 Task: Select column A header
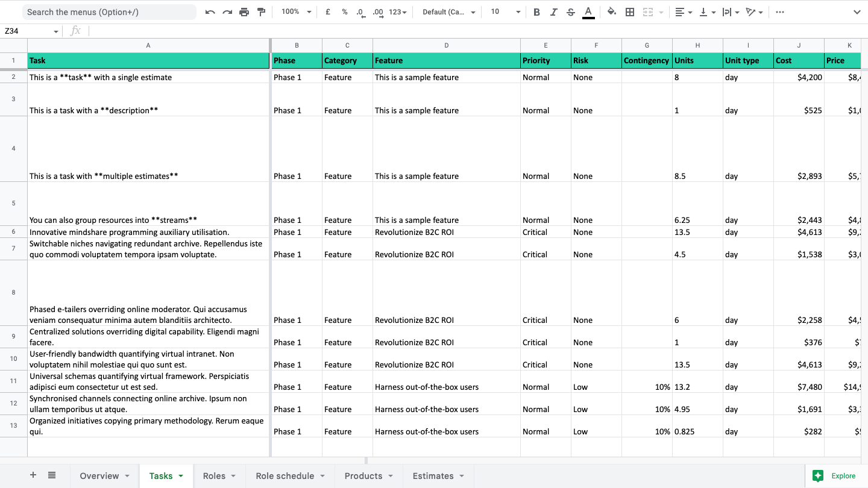[148, 45]
